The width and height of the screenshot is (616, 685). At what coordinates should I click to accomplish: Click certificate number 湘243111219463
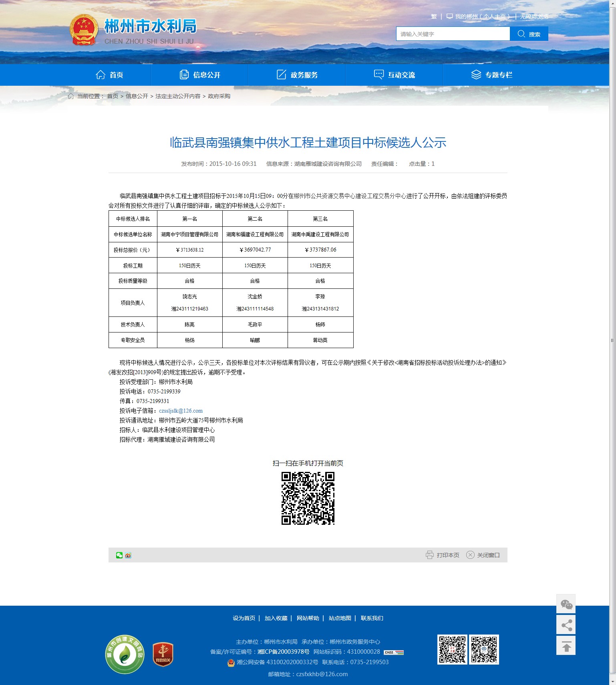tap(190, 309)
